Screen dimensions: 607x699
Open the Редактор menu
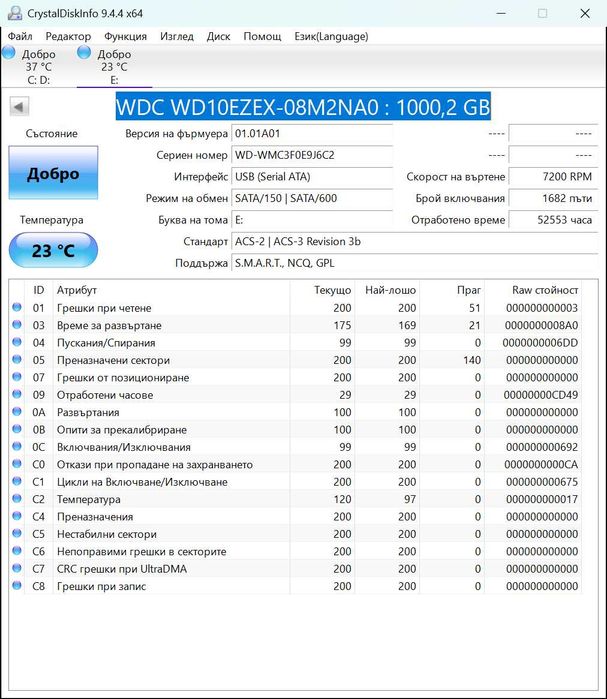click(68, 36)
